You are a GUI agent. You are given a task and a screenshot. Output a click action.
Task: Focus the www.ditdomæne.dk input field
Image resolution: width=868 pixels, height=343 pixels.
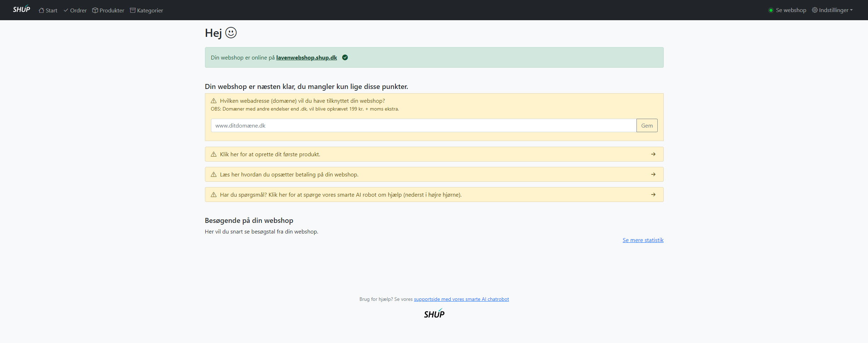pos(423,125)
